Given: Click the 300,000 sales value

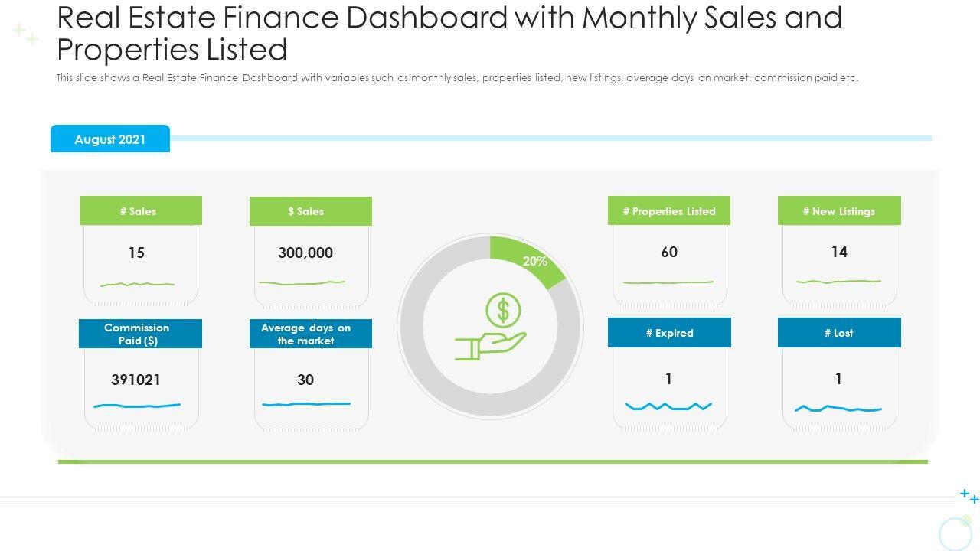Looking at the screenshot, I should tap(305, 253).
